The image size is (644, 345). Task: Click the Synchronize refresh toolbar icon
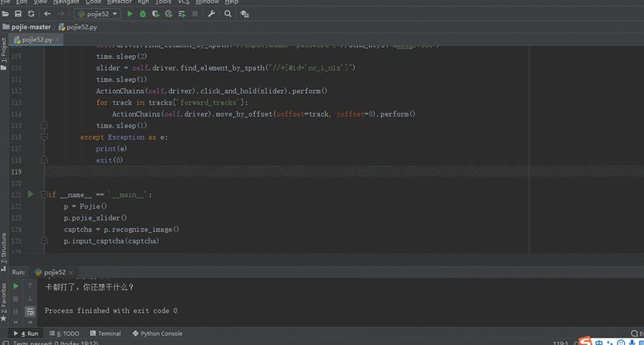coord(31,14)
